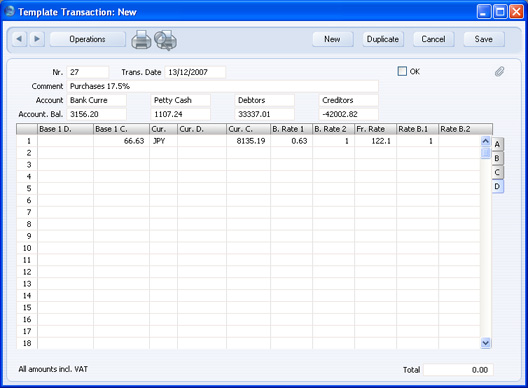The image size is (528, 388).
Task: Select row number 1 header
Action: pyautogui.click(x=27, y=141)
